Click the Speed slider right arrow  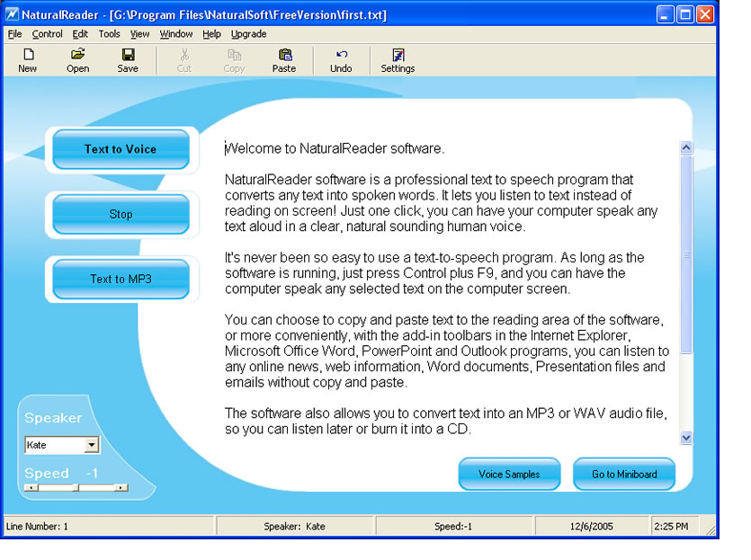121,487
